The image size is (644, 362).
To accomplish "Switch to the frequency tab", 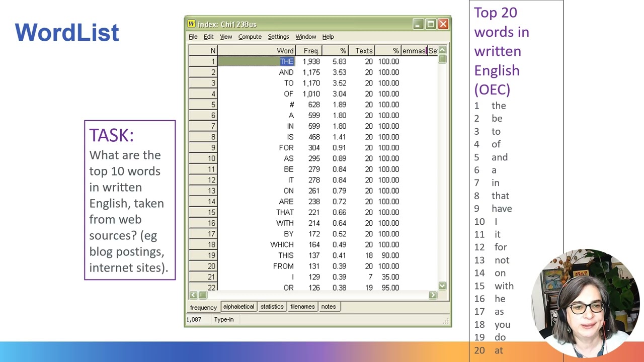I will [x=203, y=307].
